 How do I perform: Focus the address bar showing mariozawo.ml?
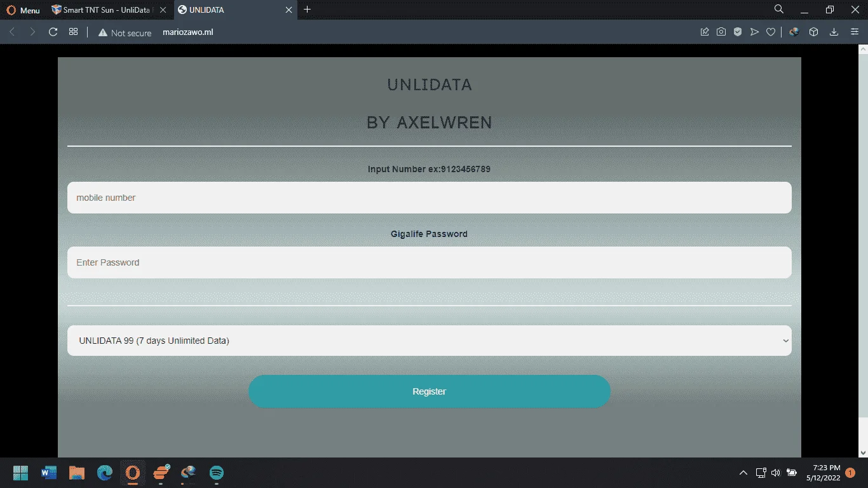(x=187, y=32)
